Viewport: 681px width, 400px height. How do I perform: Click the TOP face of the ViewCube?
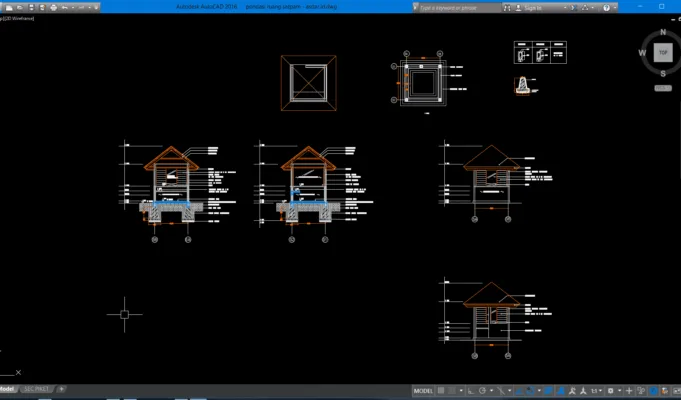tap(663, 53)
